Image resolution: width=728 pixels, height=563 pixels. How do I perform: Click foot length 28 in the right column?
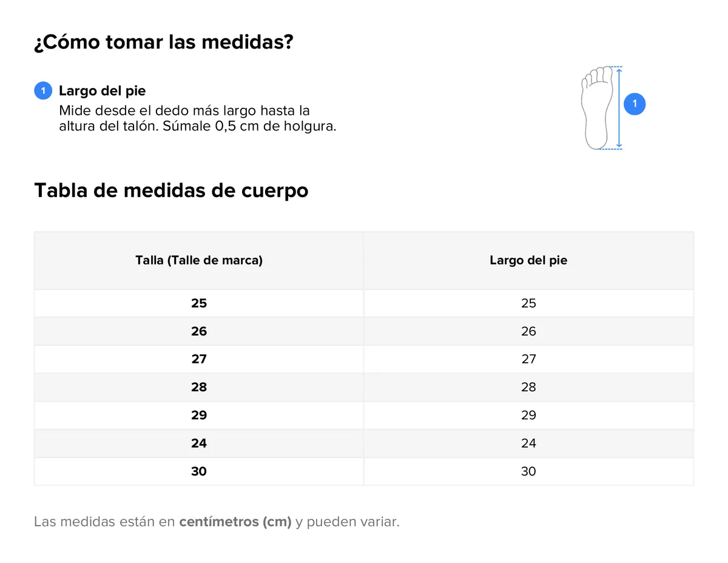pyautogui.click(x=528, y=387)
